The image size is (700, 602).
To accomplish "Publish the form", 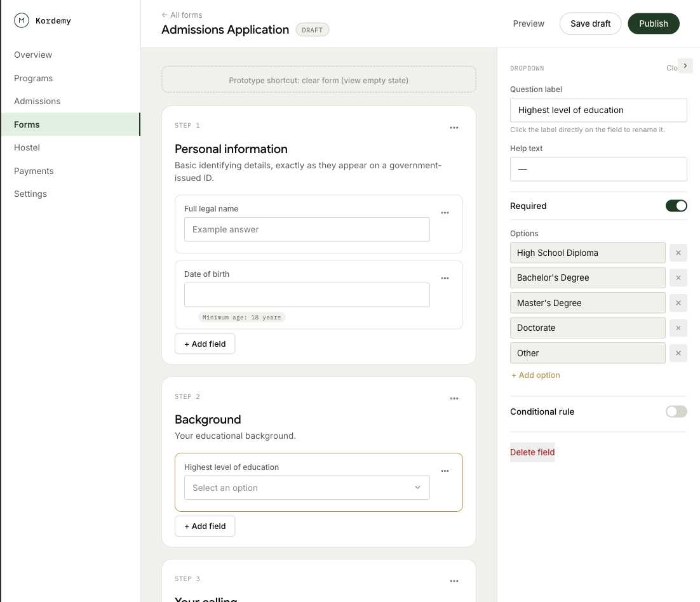I will pos(654,23).
